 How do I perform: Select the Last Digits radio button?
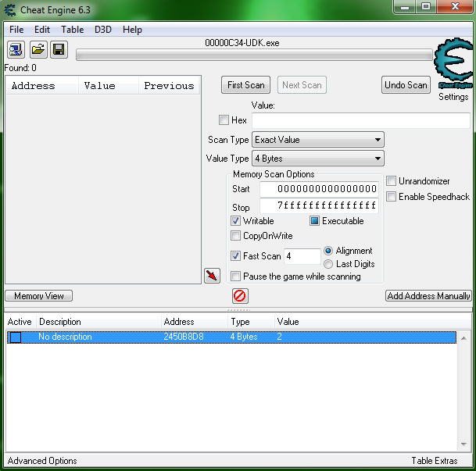(x=327, y=264)
